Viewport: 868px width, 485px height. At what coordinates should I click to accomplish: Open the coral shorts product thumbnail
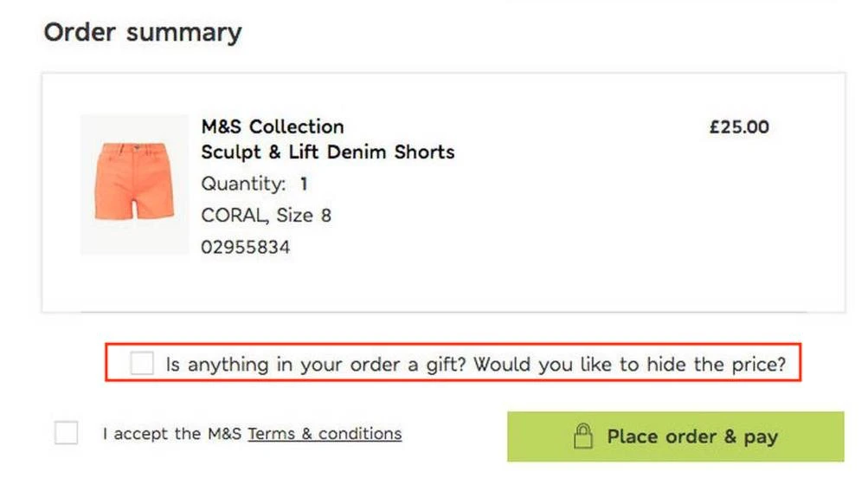point(133,184)
